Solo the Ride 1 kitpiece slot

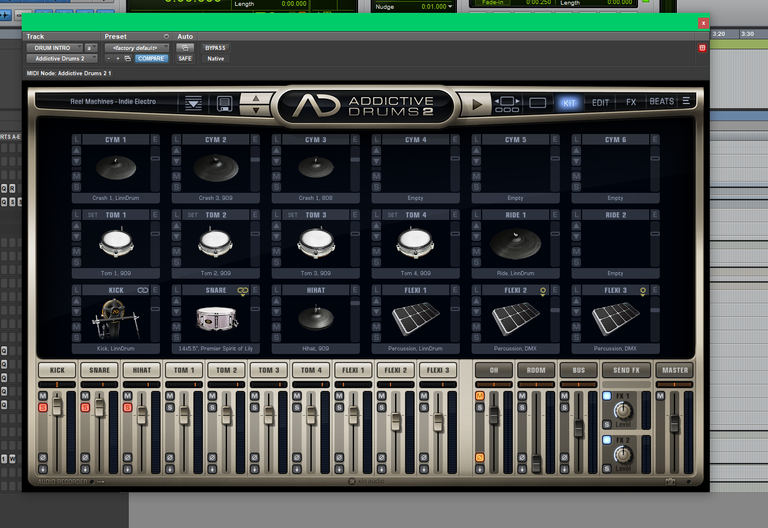(476, 262)
